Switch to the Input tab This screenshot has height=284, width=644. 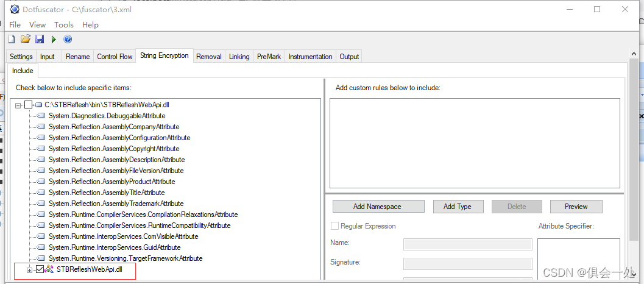pos(48,57)
